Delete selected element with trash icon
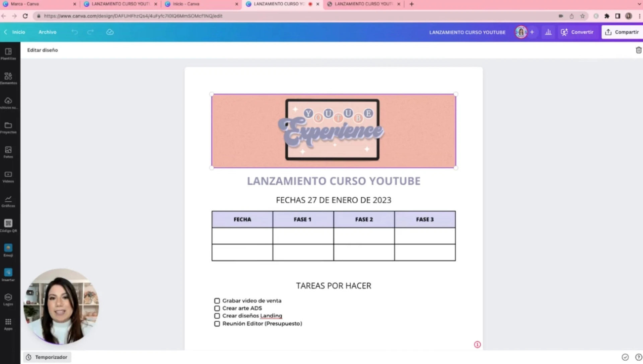This screenshot has height=364, width=643. click(639, 50)
